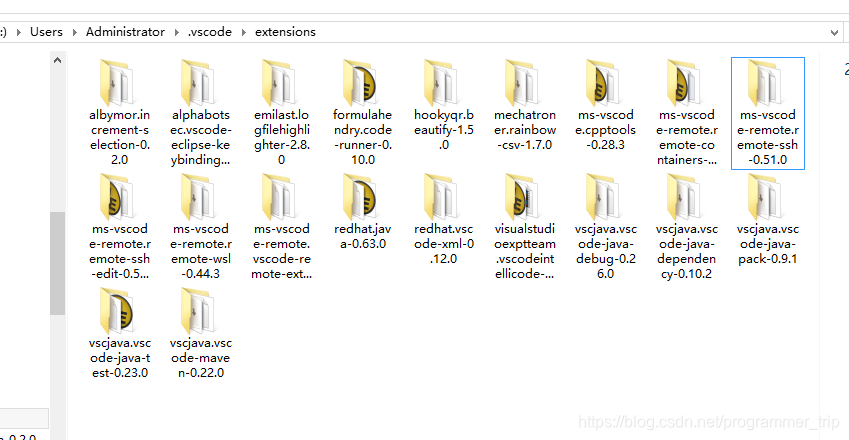Select the vscode-java-dependency-0.10.2 folder icon

[x=685, y=197]
